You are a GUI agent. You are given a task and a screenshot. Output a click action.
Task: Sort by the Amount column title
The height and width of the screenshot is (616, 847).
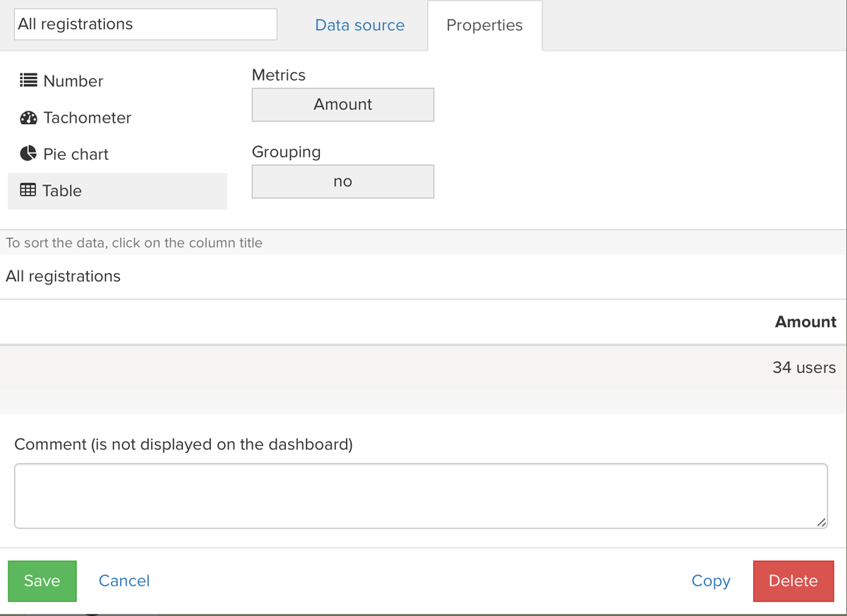point(805,322)
